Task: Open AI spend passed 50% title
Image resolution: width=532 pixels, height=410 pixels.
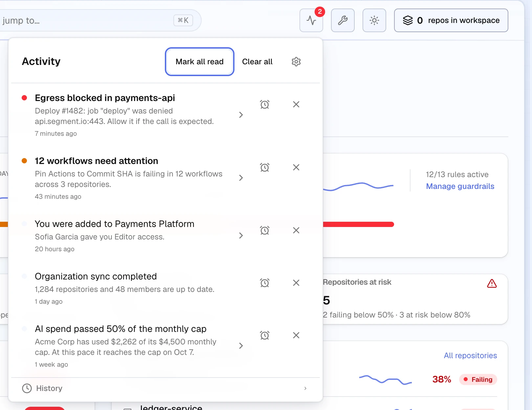Action: [x=121, y=329]
